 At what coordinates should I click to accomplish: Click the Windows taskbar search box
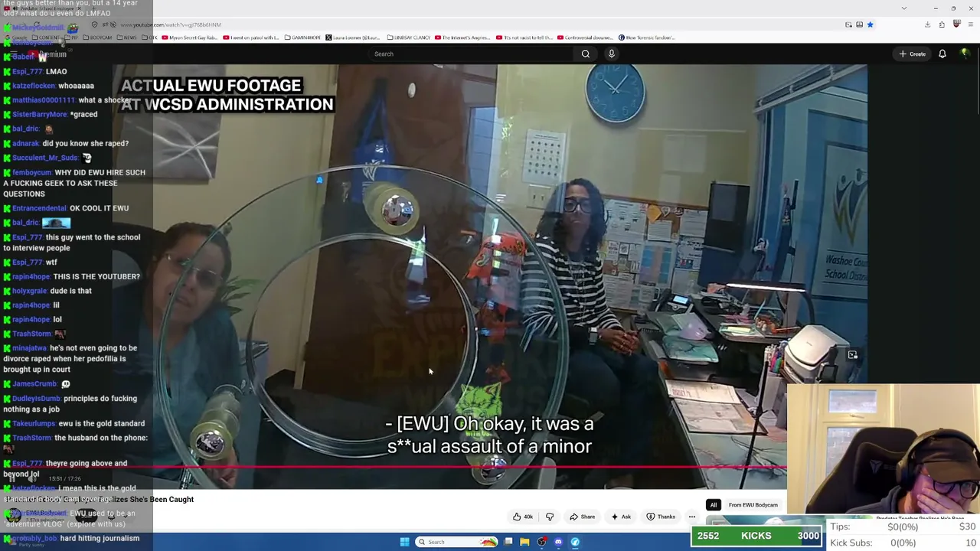456,542
